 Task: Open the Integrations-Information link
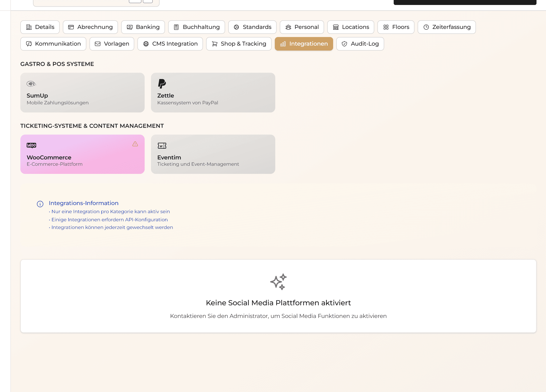[x=84, y=203]
